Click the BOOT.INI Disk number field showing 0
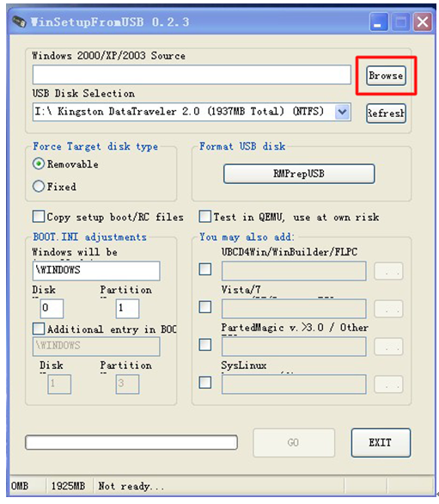 tap(52, 309)
